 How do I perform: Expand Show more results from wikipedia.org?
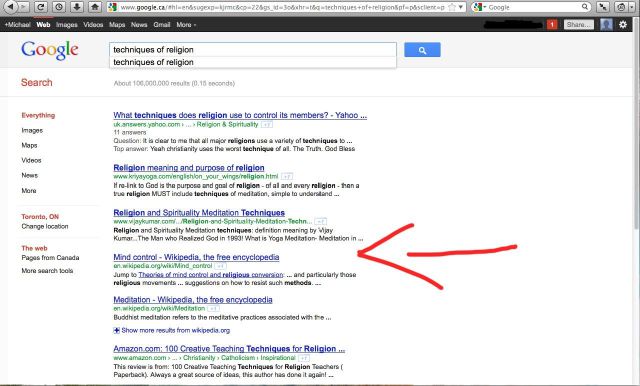[172, 330]
